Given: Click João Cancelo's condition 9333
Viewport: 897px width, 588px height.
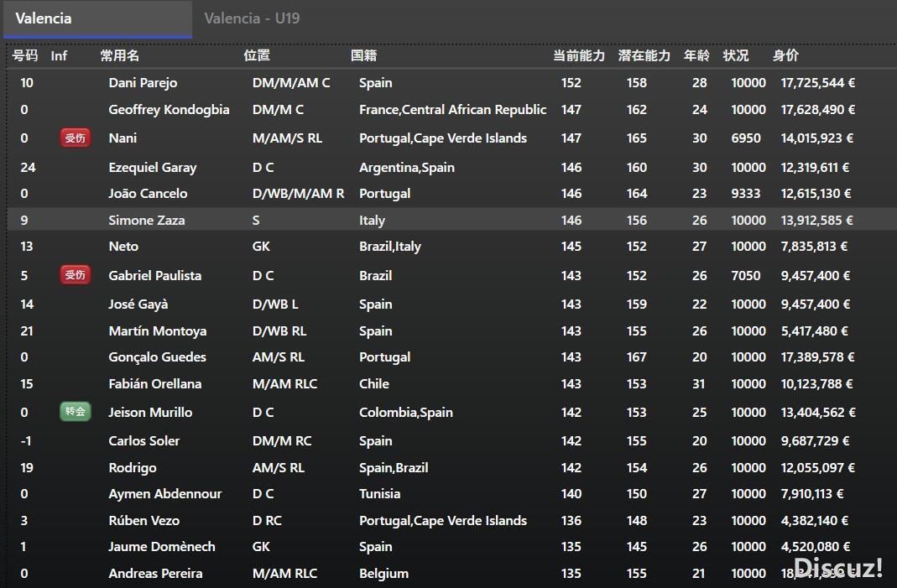Looking at the screenshot, I should tap(746, 193).
